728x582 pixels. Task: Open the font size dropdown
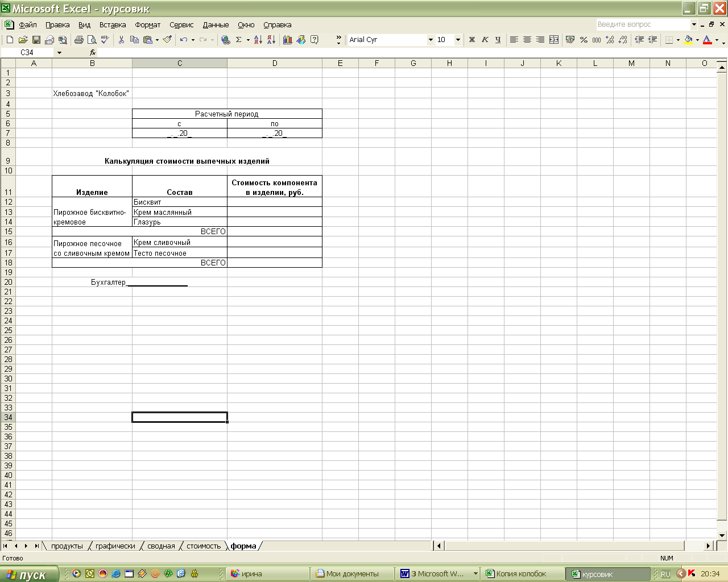(458, 40)
